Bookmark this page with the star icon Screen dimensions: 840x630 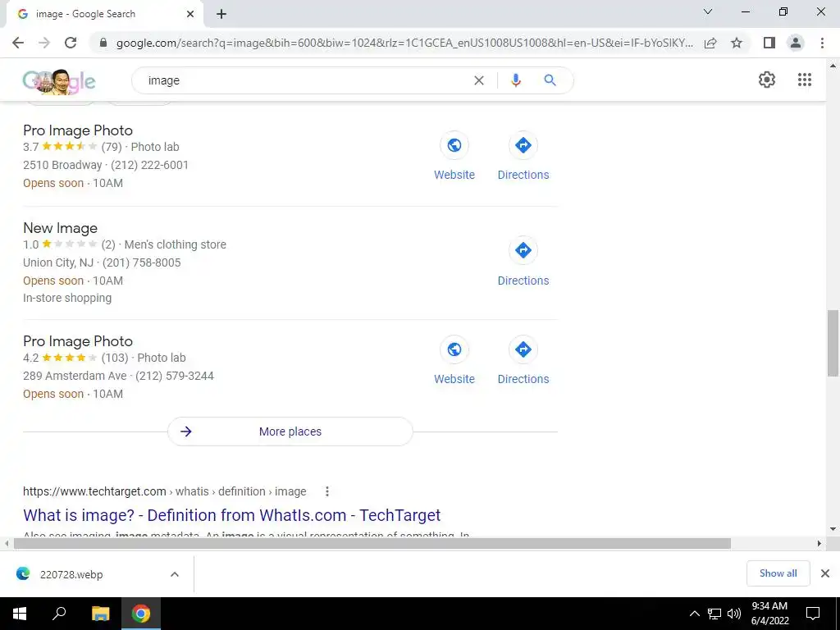(x=737, y=43)
